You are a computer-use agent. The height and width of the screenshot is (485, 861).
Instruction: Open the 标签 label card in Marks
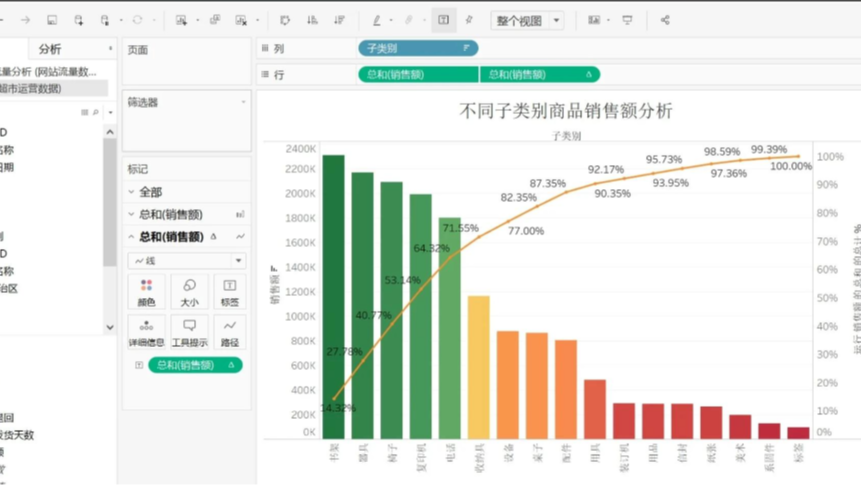[230, 292]
